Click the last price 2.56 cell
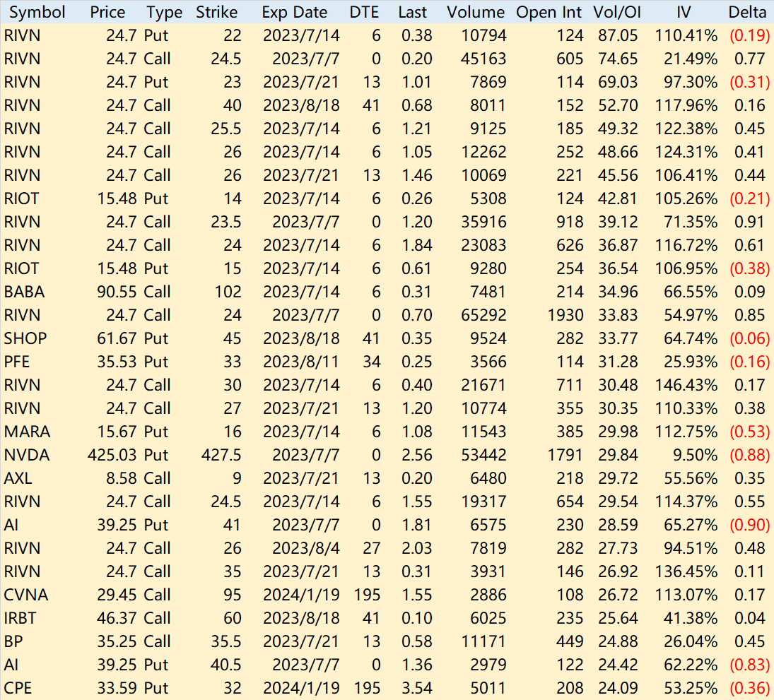Screen dimensions: 774x700 pyautogui.click(x=417, y=455)
